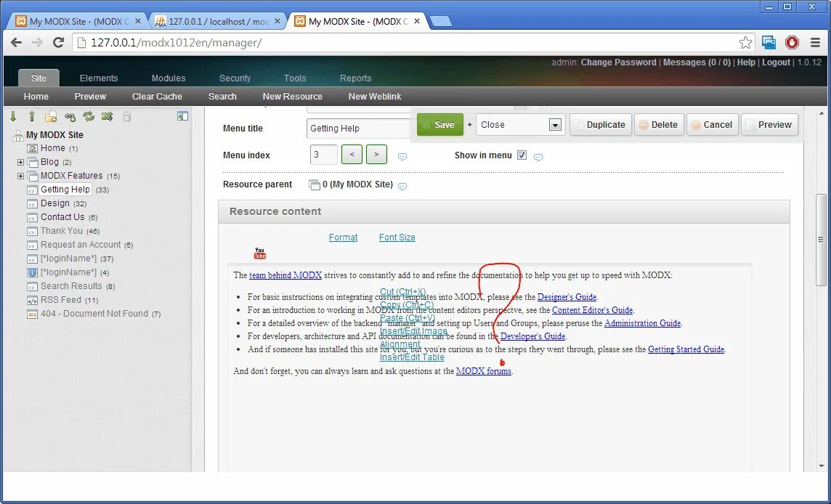The width and height of the screenshot is (831, 504).
Task: Increase menu index with the > button
Action: [x=376, y=155]
